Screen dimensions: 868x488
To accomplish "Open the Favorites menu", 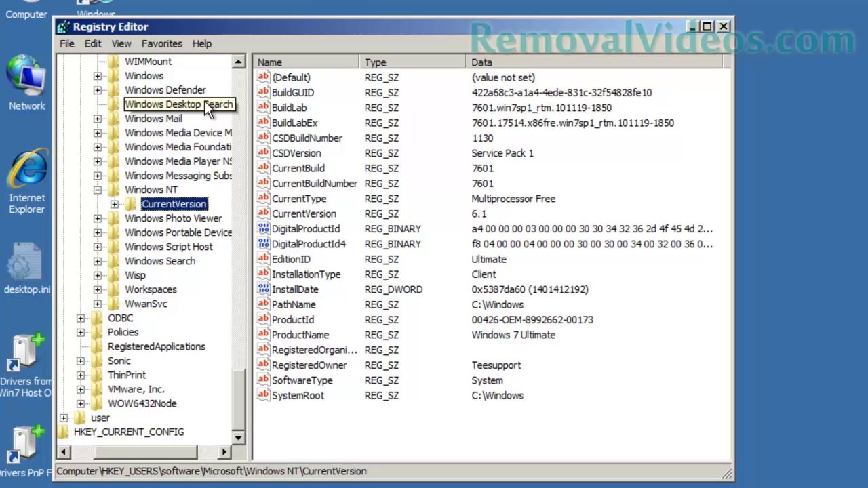I will pos(161,43).
